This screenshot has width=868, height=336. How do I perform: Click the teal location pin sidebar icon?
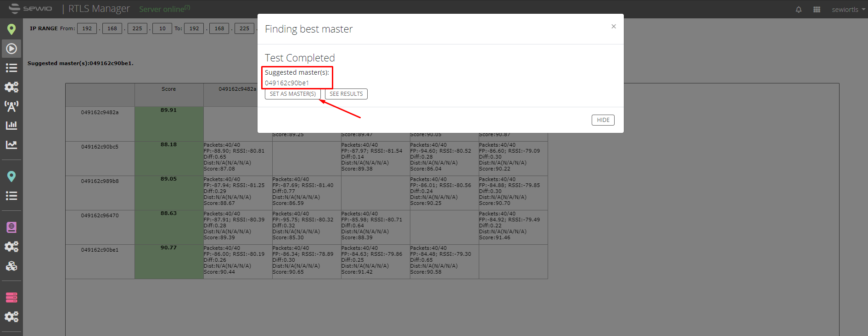click(x=11, y=176)
